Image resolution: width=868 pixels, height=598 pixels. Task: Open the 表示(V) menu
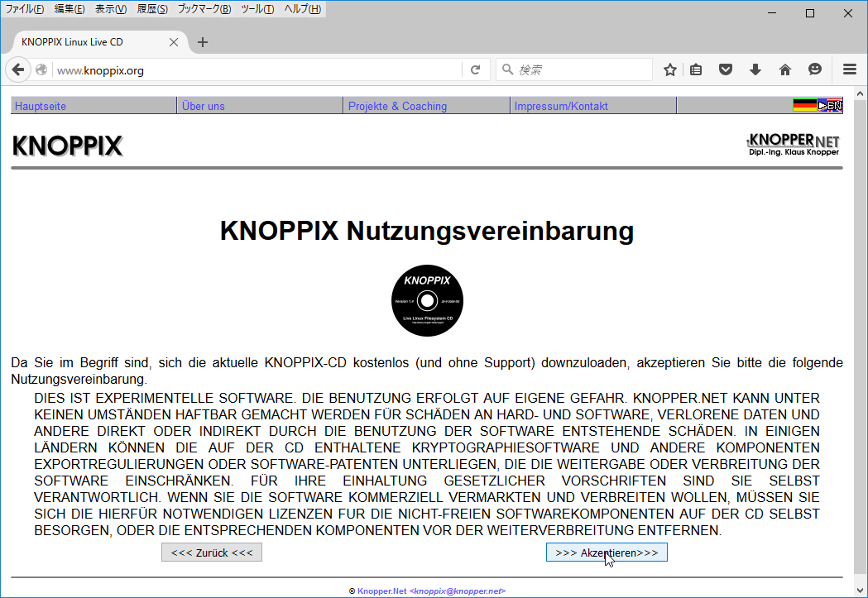coord(111,9)
